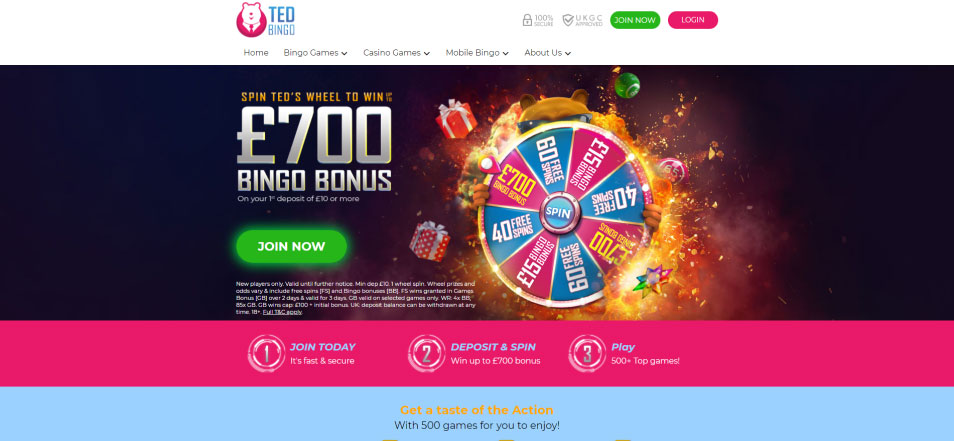Click the step 1 Join Today circle icon

pos(266,353)
